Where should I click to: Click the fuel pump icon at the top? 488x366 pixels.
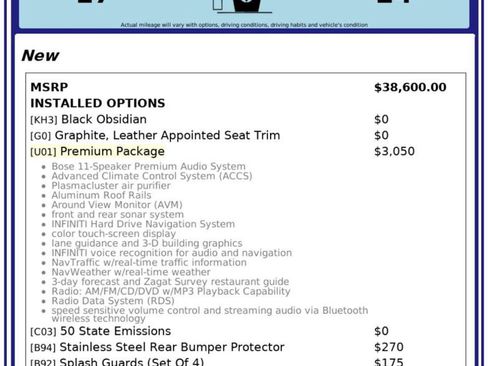coord(243,6)
